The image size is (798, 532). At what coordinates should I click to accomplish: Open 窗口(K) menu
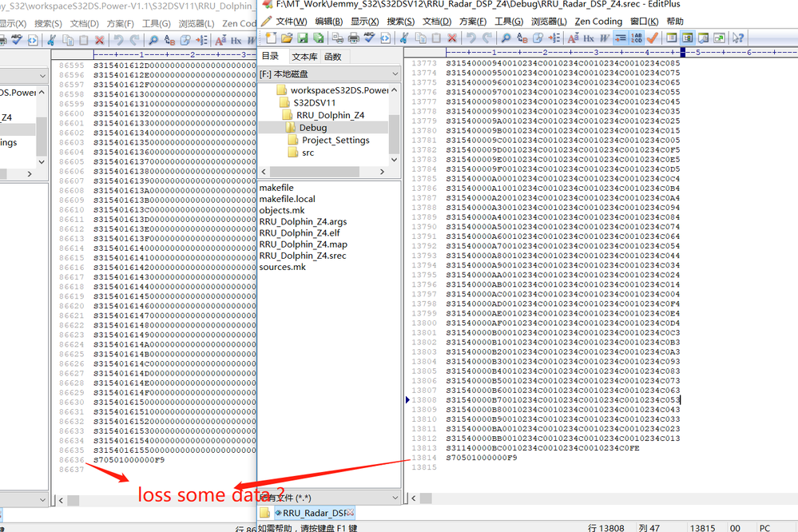tap(644, 22)
